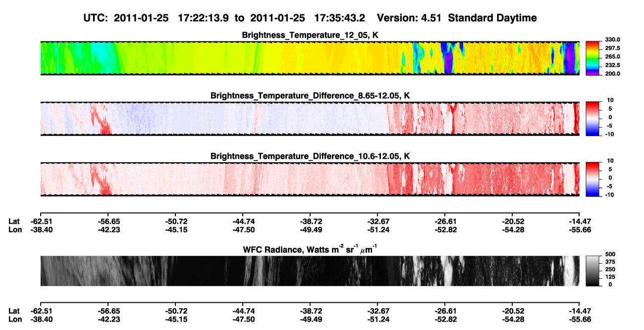Pick the red-blue colorbar of 10.6-12.05 panel

[592, 179]
